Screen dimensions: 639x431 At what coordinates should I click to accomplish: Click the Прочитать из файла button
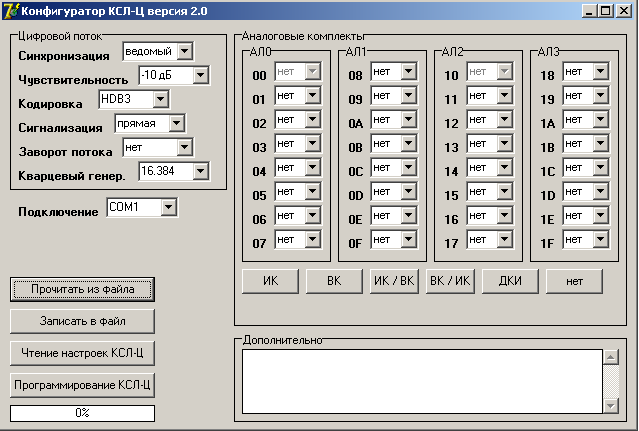[82, 289]
